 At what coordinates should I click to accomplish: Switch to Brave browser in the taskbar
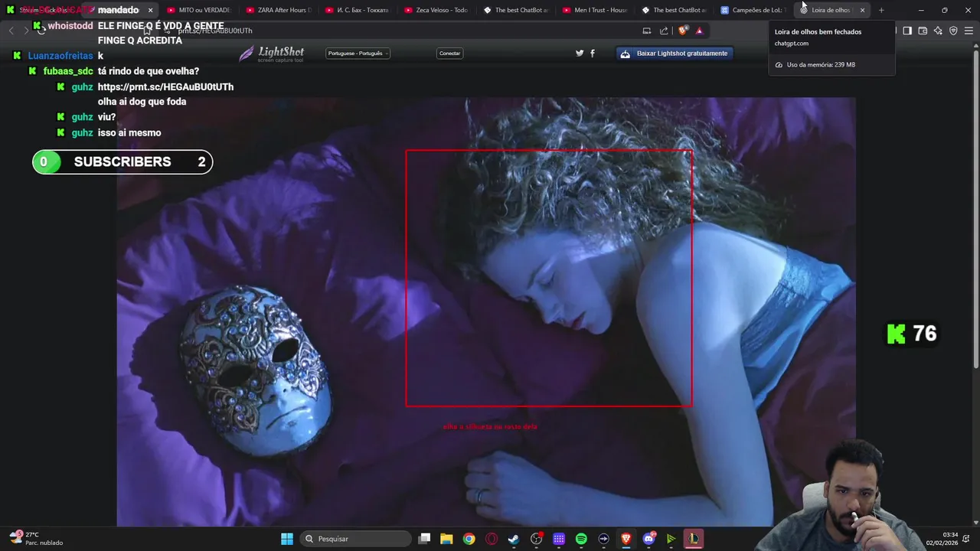(626, 539)
